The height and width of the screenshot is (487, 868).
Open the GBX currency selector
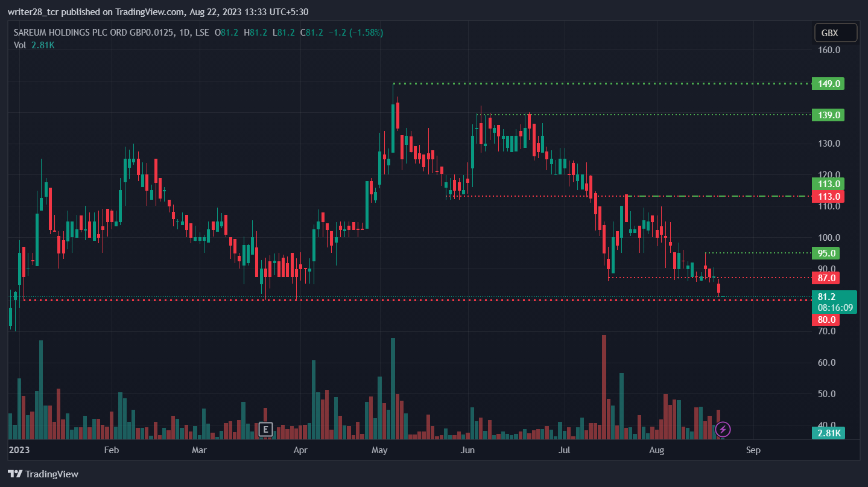835,33
